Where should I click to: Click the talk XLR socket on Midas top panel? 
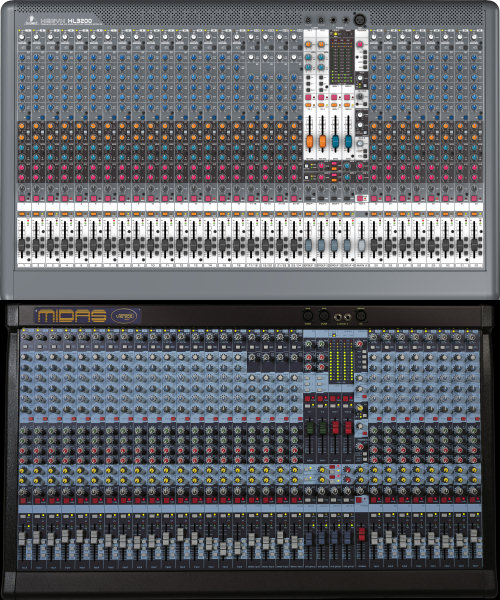pos(361,316)
